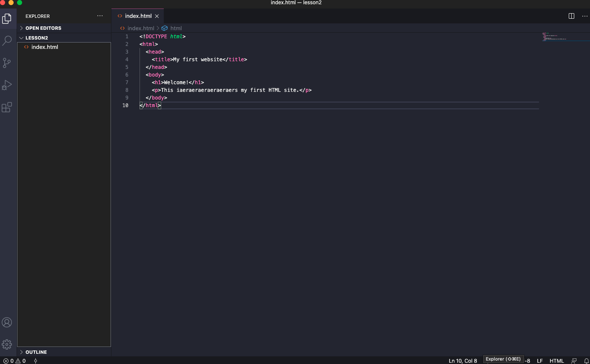
Task: Click the Ln 10, Col 8 indicator
Action: click(463, 361)
